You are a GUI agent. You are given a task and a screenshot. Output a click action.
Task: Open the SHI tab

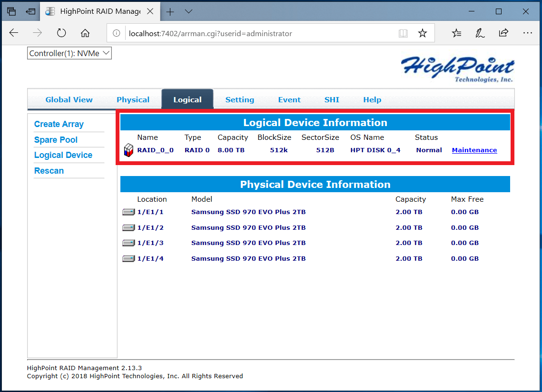(x=332, y=99)
